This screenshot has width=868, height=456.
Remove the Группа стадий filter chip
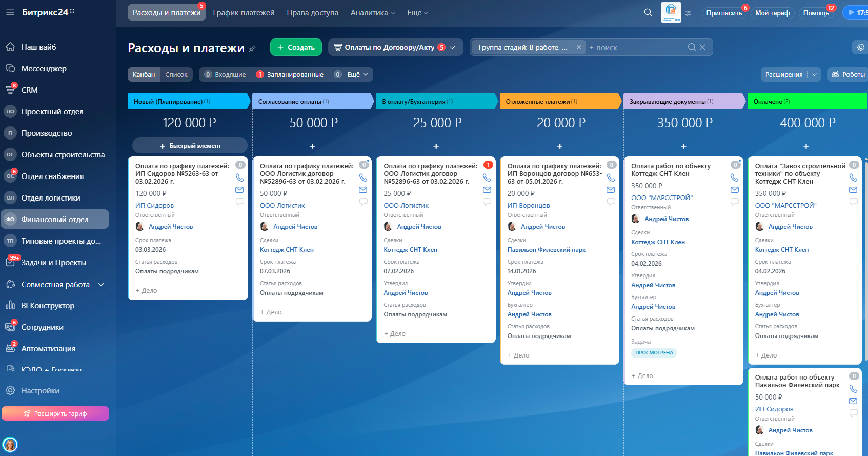(x=579, y=47)
